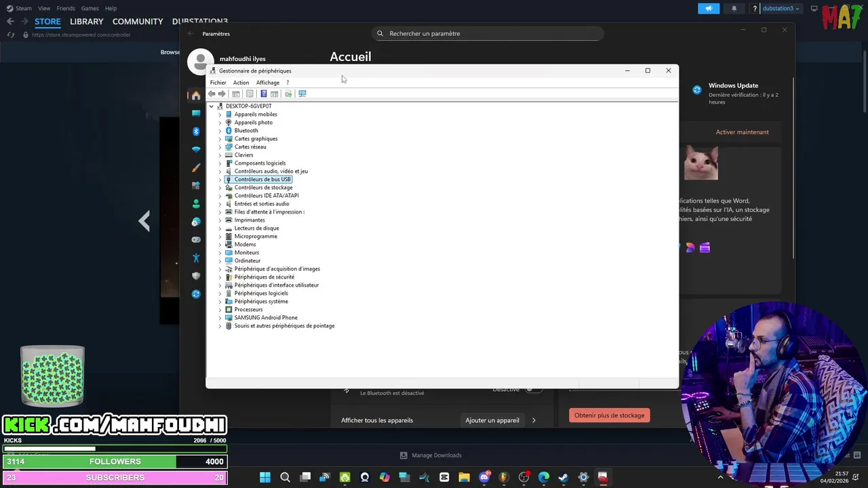The image size is (868, 488).
Task: Click the Steam notification bell icon
Action: [x=734, y=8]
